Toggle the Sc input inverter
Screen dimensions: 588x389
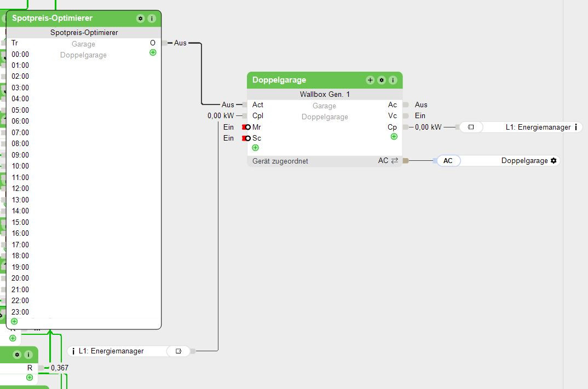pos(246,138)
